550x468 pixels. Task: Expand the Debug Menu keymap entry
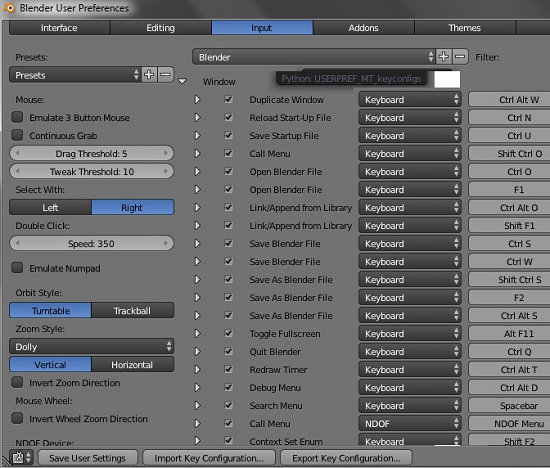point(197,387)
